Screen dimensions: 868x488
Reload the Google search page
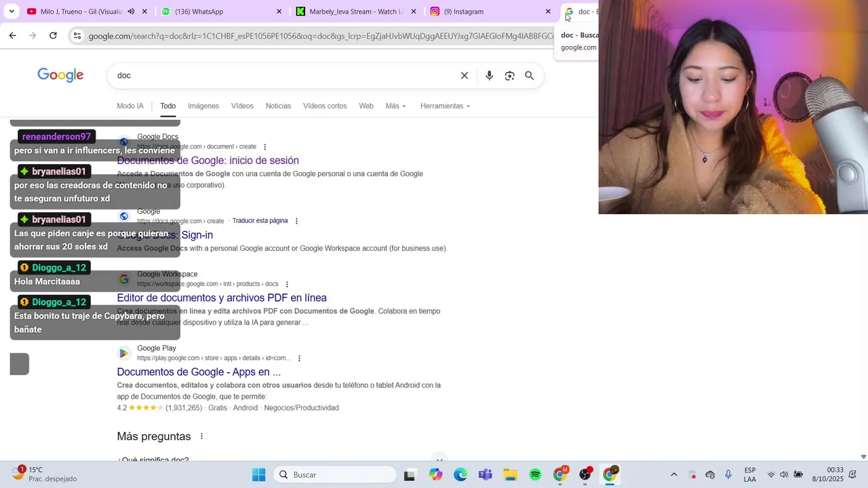coord(53,36)
